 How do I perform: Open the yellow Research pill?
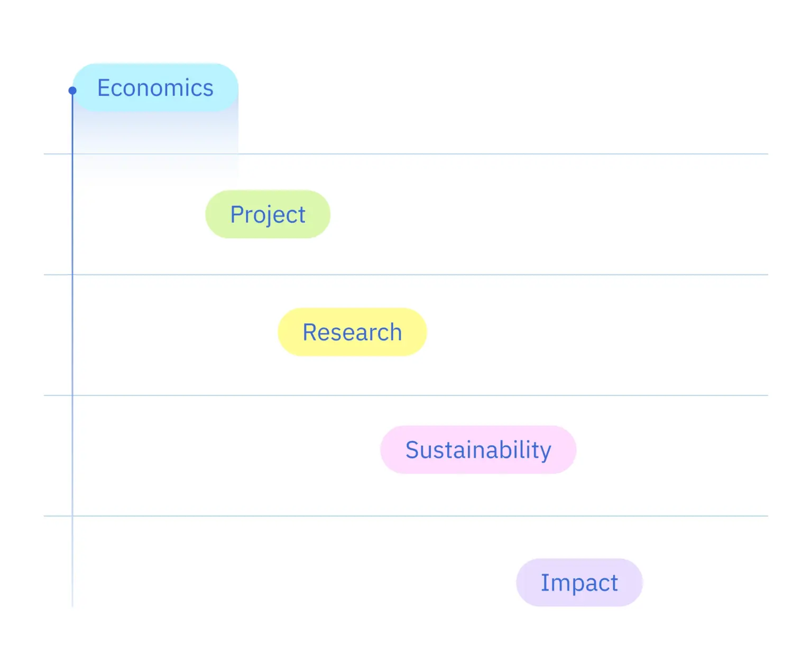[x=352, y=332]
